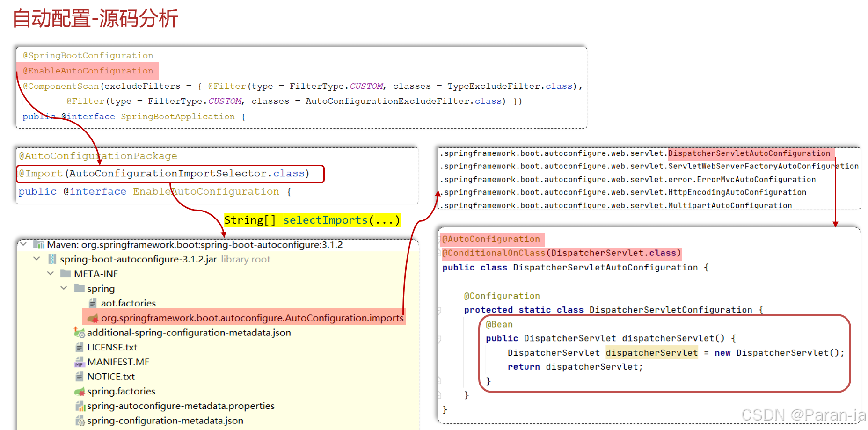Click AutoConfigurationImportSelector.class
Image resolution: width=868 pixels, height=430 pixels.
tap(187, 174)
